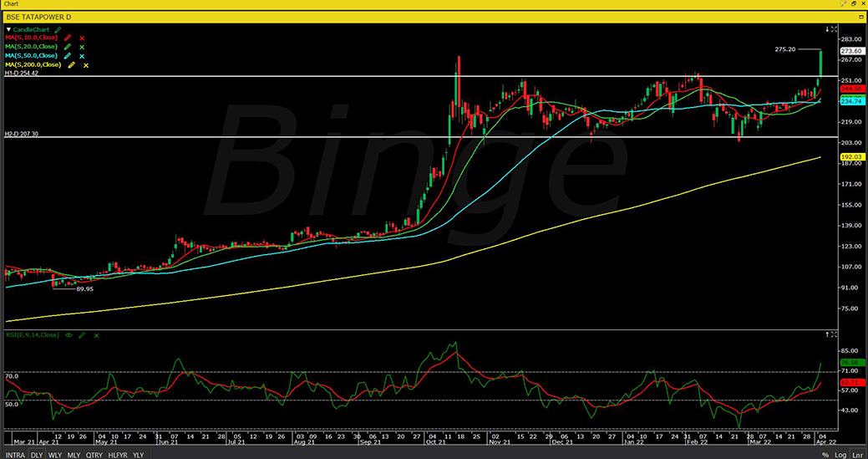Switch to the HLFYR timeframe tab
868x459 pixels.
(x=119, y=455)
